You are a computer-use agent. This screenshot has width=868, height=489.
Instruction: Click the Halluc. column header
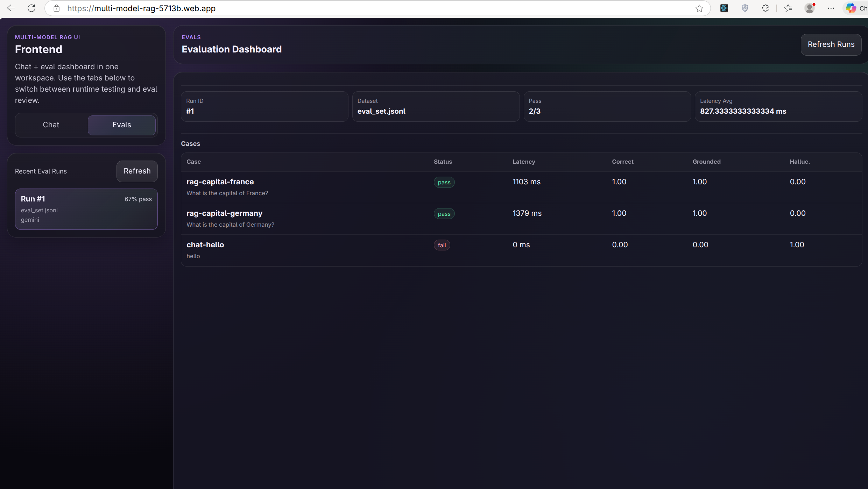(800, 162)
